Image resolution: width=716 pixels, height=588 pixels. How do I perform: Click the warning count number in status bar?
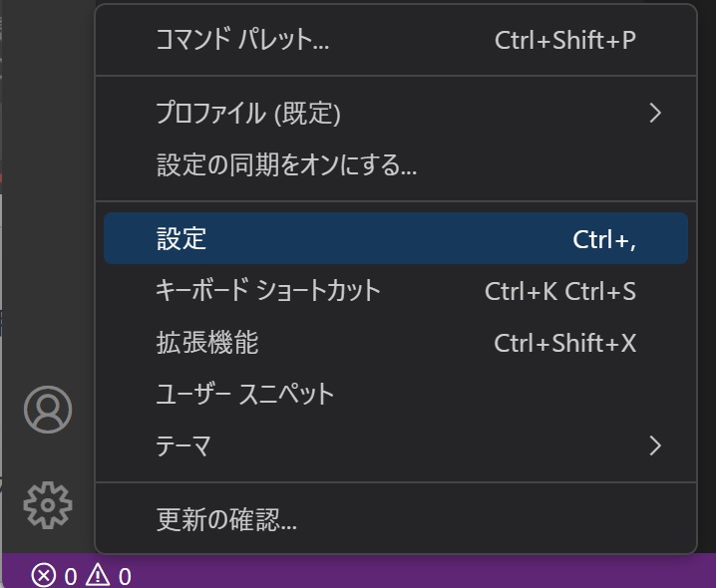pyautogui.click(x=125, y=577)
